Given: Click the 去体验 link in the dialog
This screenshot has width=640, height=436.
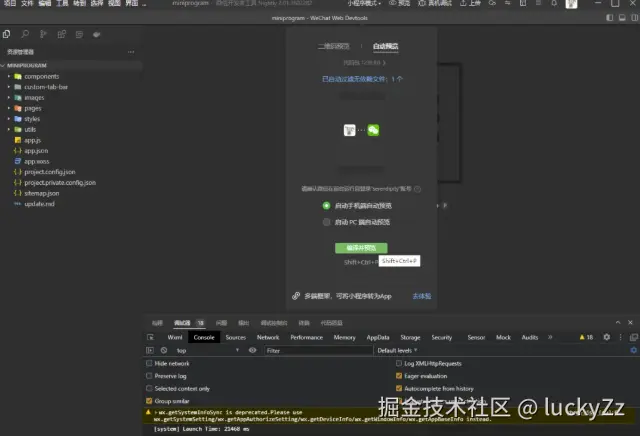Looking at the screenshot, I should [422, 296].
